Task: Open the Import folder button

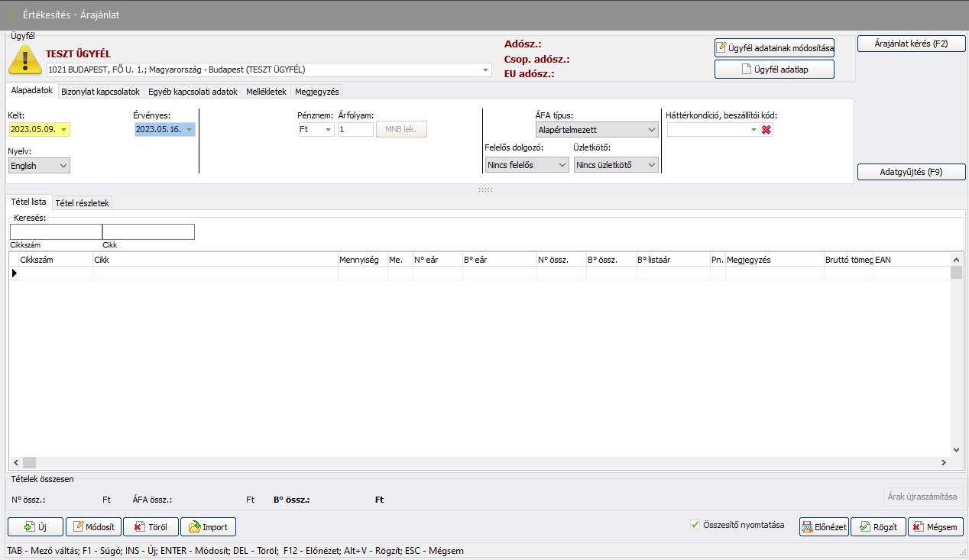Action: coord(208,527)
